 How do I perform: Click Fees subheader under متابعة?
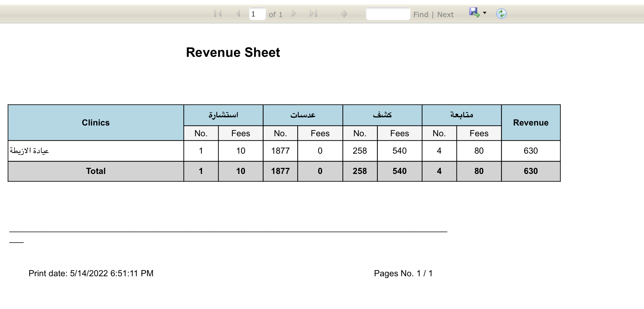click(479, 133)
